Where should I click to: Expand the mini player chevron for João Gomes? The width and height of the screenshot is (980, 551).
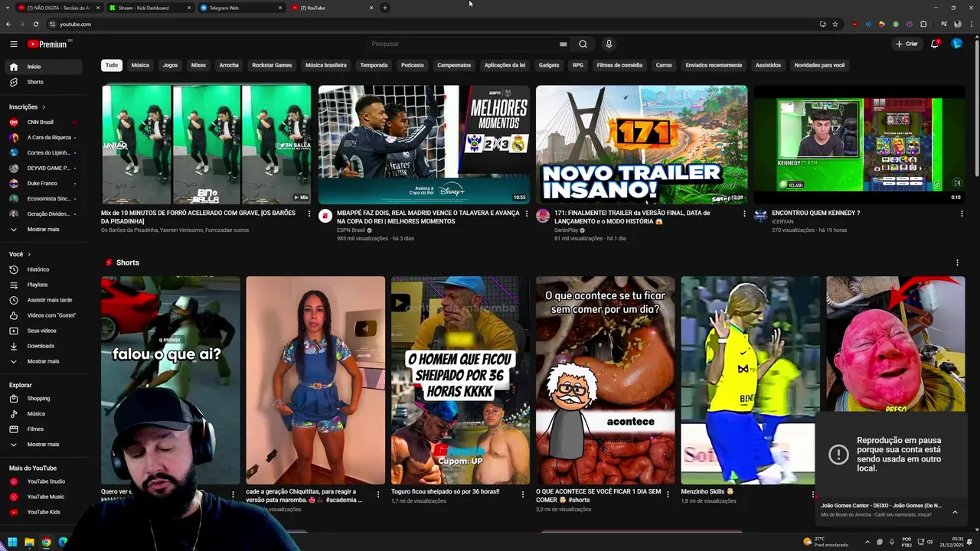click(x=955, y=512)
